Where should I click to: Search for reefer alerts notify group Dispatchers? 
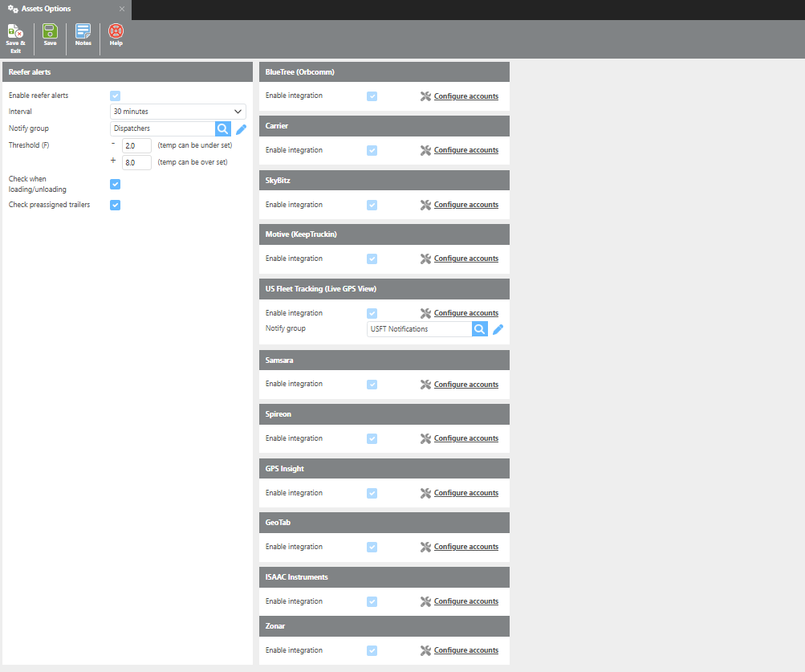click(223, 128)
